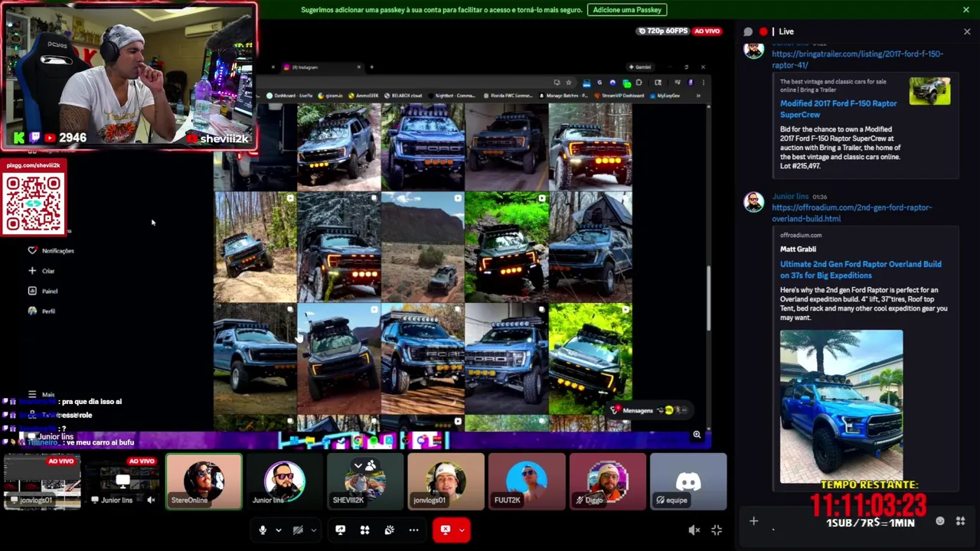Select jonvlogs01 avatar participant tile
980x551 pixels.
coord(446,481)
